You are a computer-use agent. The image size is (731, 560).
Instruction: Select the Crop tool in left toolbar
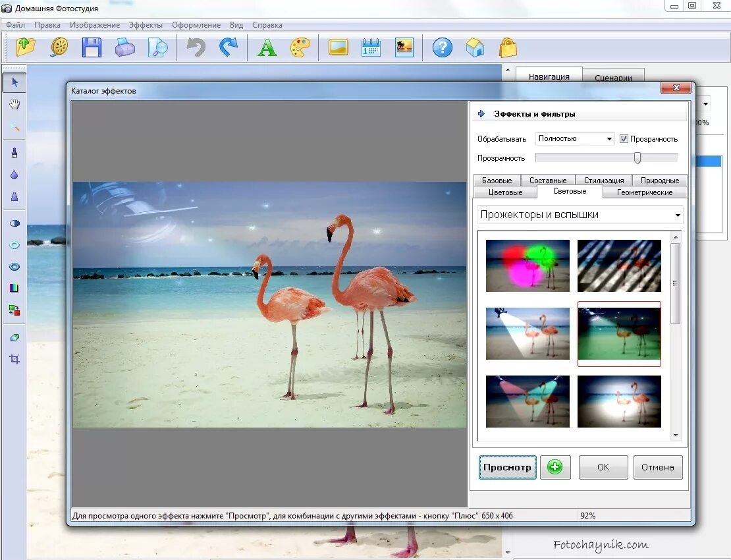(14, 359)
